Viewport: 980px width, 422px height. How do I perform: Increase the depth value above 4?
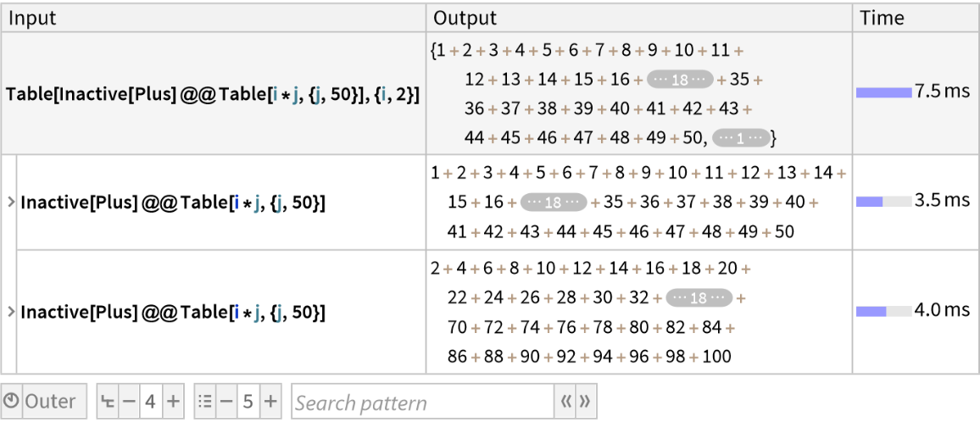click(172, 402)
